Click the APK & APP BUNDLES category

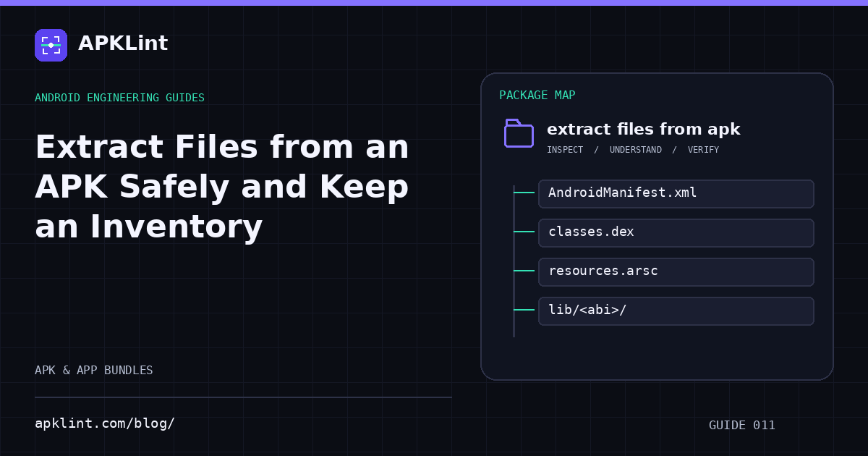[x=94, y=371]
